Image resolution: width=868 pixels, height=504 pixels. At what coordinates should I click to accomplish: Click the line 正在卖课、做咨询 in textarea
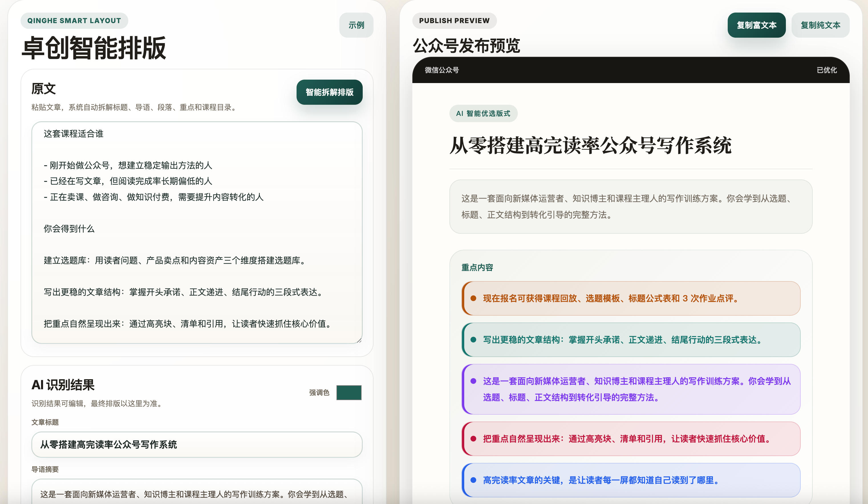[154, 197]
